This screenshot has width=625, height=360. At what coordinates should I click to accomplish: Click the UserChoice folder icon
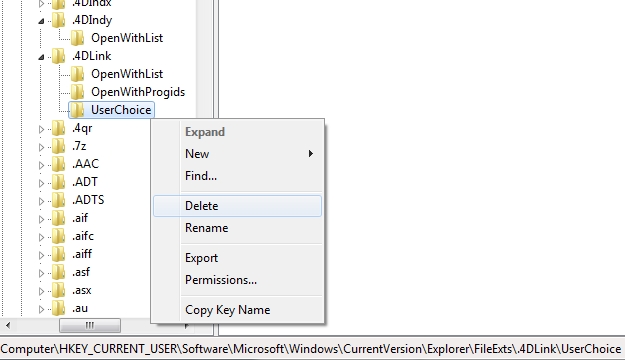tap(77, 110)
